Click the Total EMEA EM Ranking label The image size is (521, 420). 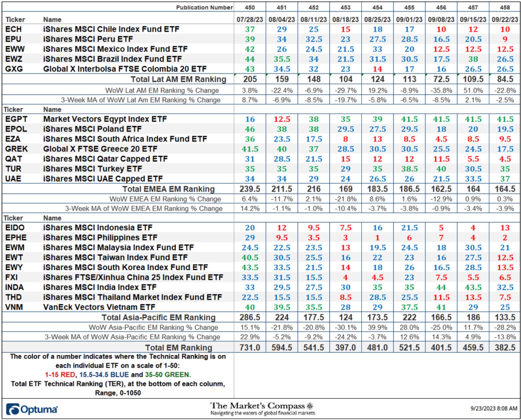point(168,189)
